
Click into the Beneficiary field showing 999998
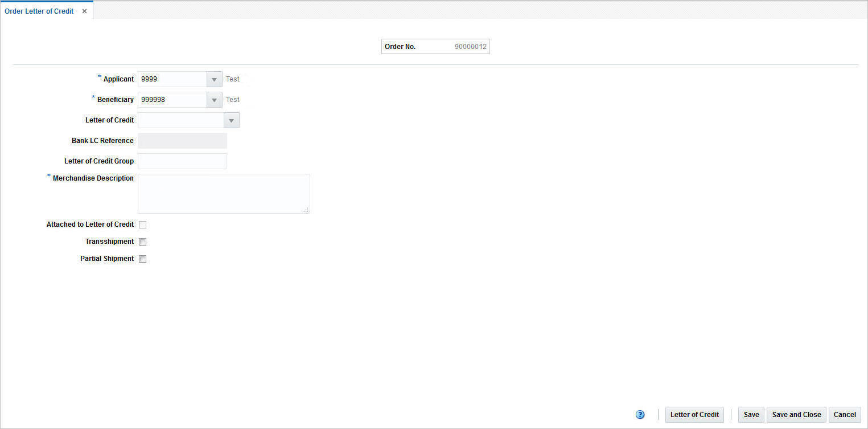click(172, 100)
